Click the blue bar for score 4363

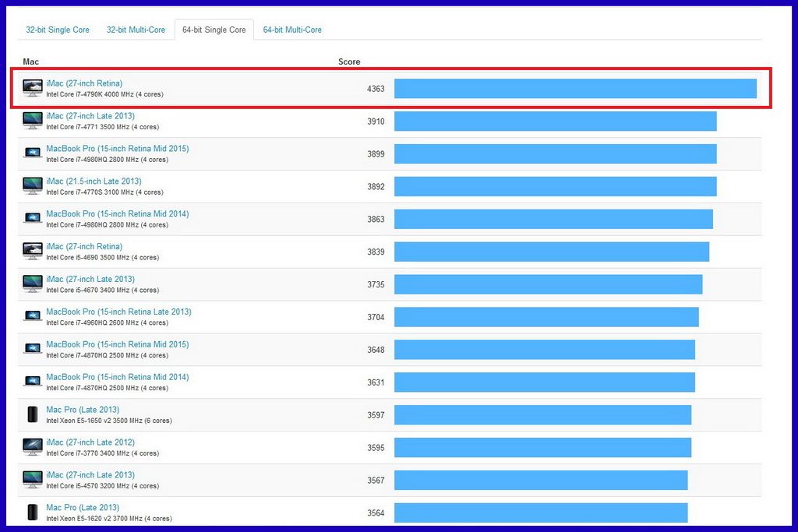point(575,89)
